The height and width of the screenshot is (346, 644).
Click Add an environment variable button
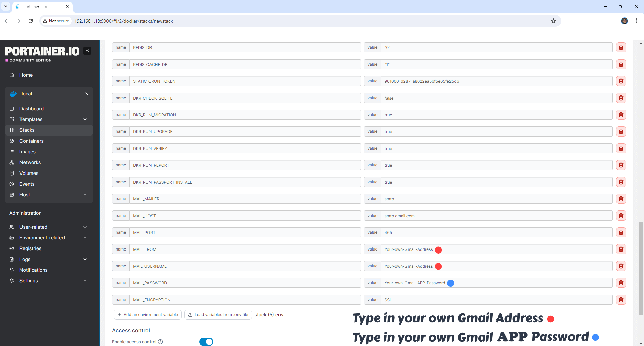pos(148,315)
